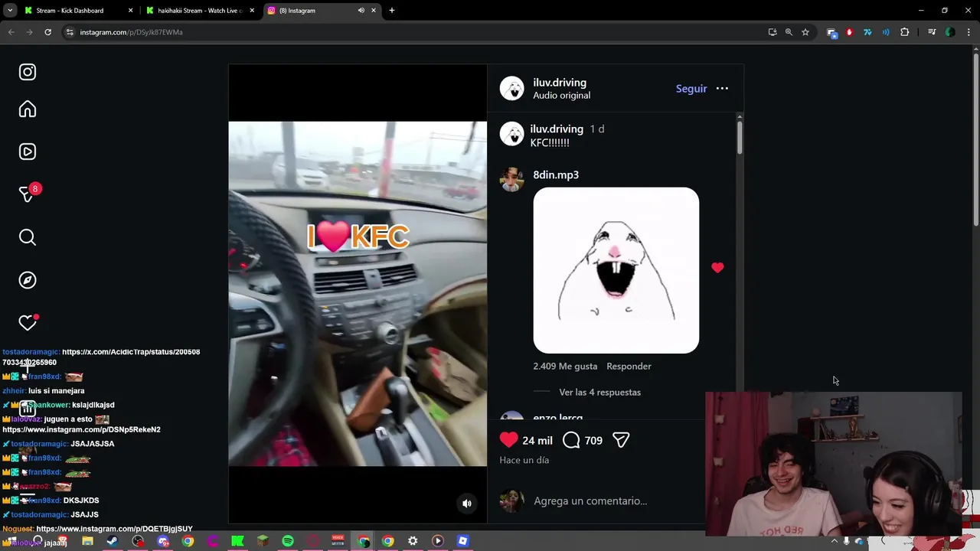Screen dimensions: 980x551
Task: Switch to hakihakii Stream tab
Action: point(199,11)
